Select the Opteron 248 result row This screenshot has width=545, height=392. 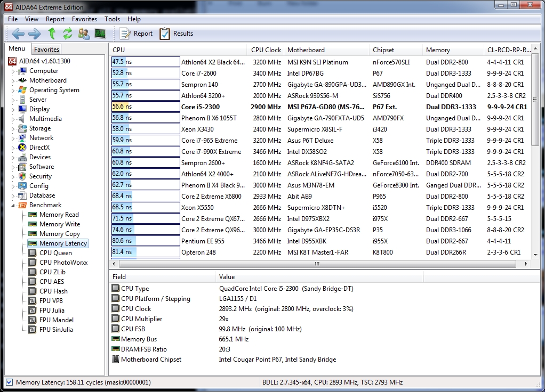click(x=320, y=252)
